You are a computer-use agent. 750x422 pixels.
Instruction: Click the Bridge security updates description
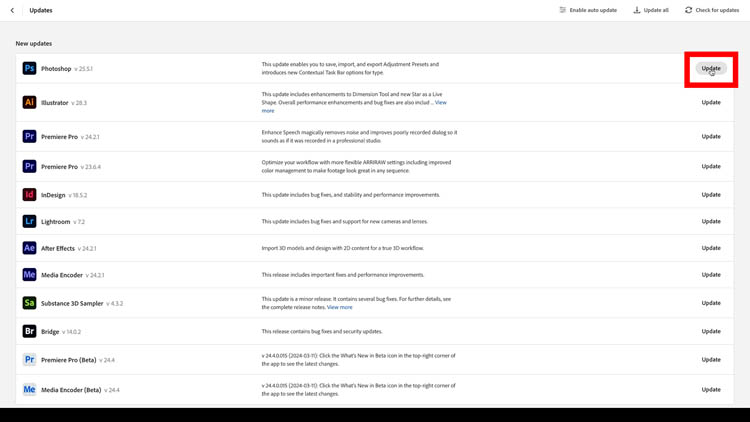click(322, 331)
